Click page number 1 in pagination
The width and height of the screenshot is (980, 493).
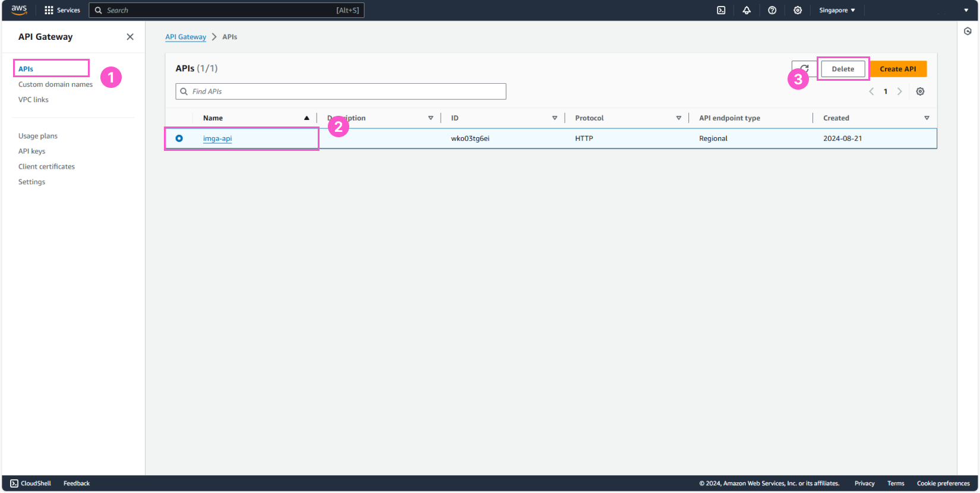tap(885, 91)
